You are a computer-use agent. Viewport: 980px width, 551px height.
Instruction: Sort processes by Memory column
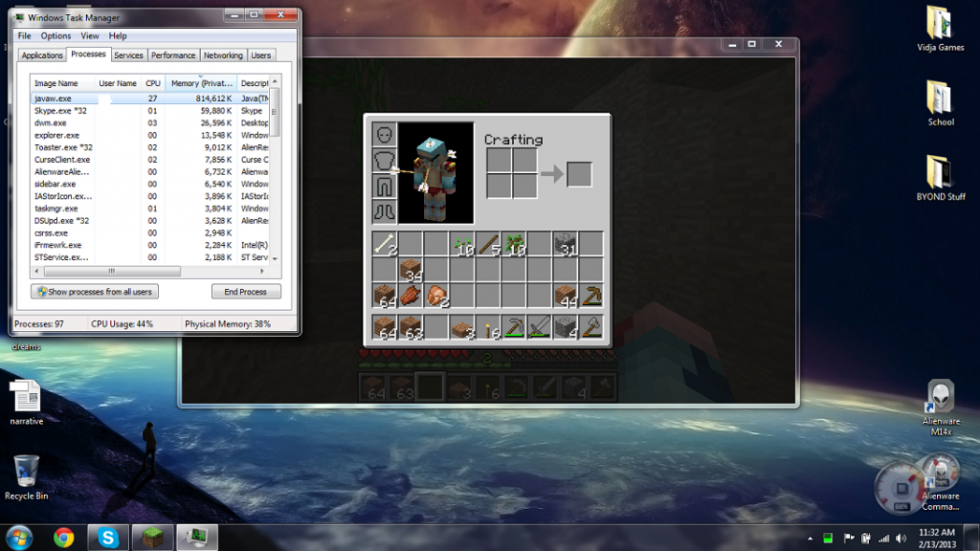pyautogui.click(x=201, y=83)
